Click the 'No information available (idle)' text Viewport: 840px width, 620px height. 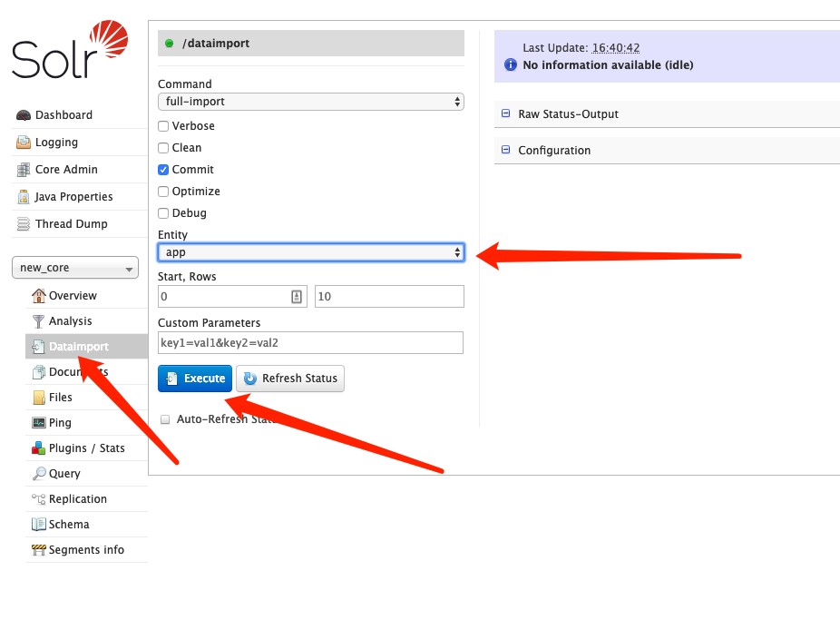pos(608,64)
